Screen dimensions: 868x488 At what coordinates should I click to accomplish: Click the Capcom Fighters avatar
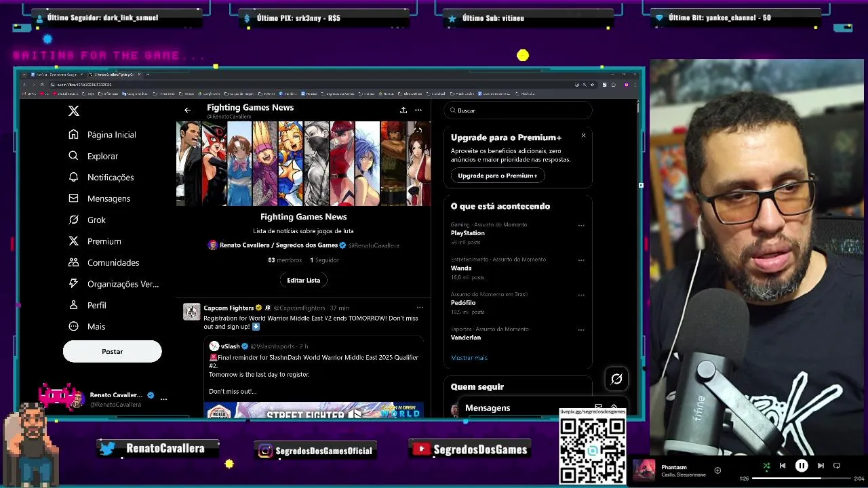click(x=191, y=311)
